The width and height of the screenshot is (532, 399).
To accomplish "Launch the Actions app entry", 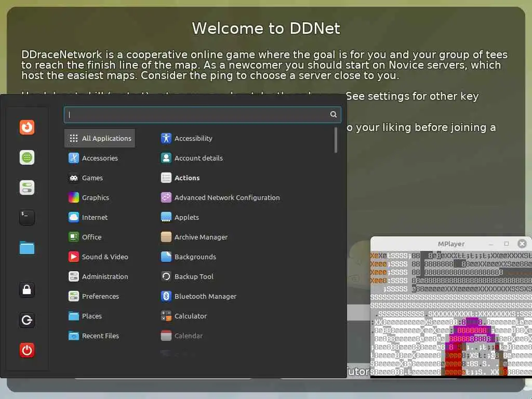I will 244,178.
